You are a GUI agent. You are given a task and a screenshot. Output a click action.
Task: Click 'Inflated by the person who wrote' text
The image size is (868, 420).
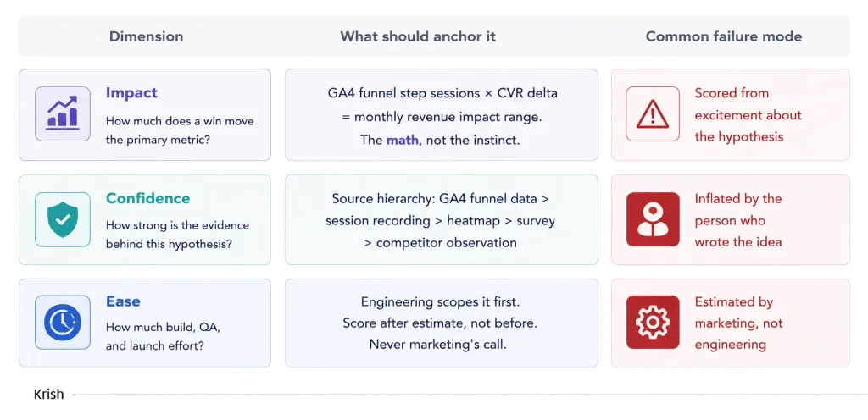[x=738, y=220]
